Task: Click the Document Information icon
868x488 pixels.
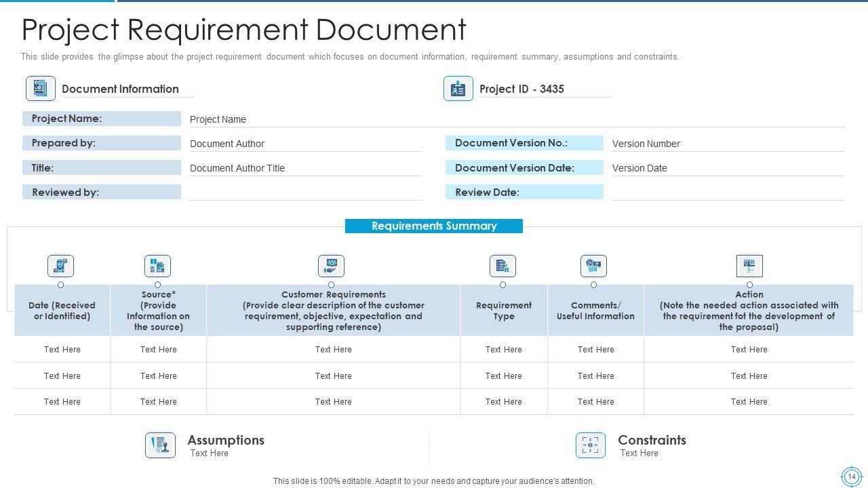Action: [41, 89]
